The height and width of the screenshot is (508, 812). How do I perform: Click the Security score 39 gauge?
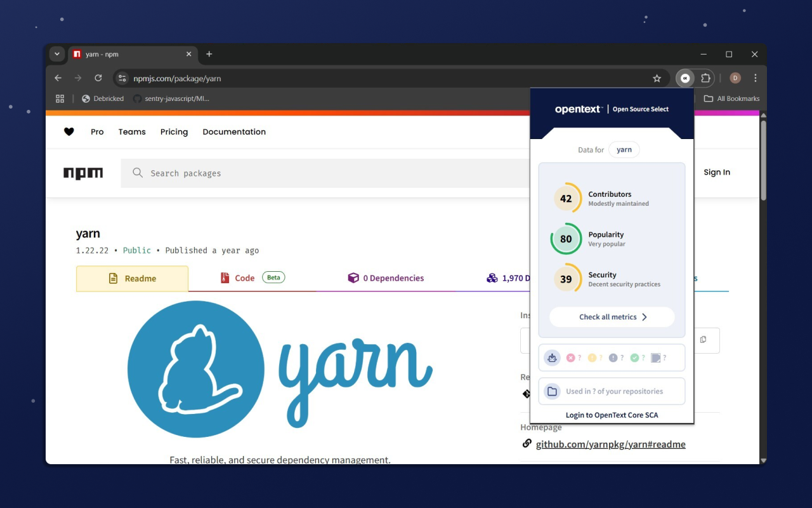pyautogui.click(x=566, y=279)
